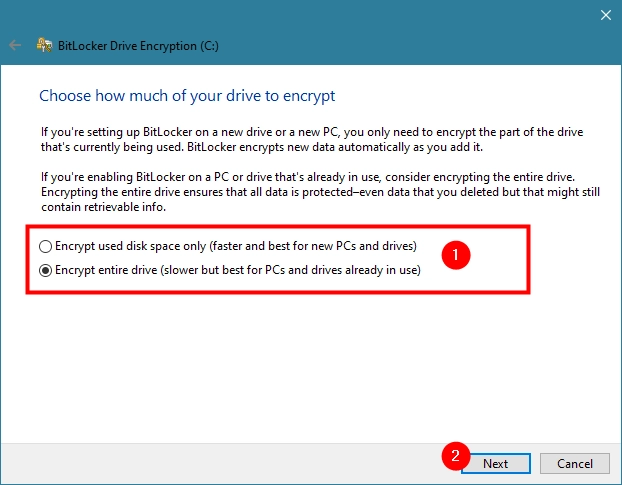Click the back arrow in title bar
This screenshot has width=622, height=485.
[x=15, y=45]
